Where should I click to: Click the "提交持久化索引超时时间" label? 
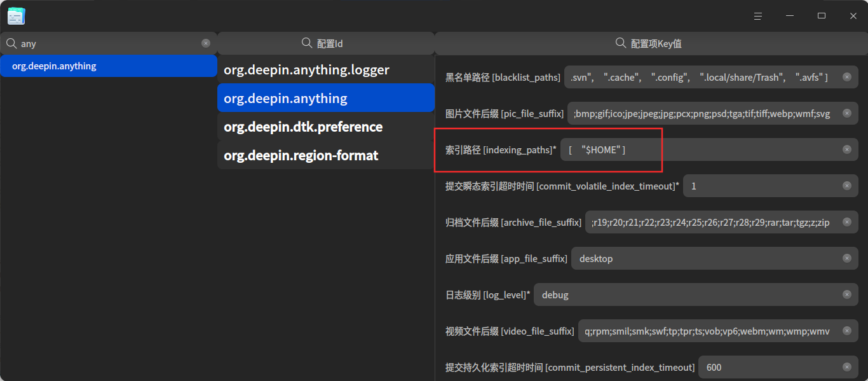[494, 368]
